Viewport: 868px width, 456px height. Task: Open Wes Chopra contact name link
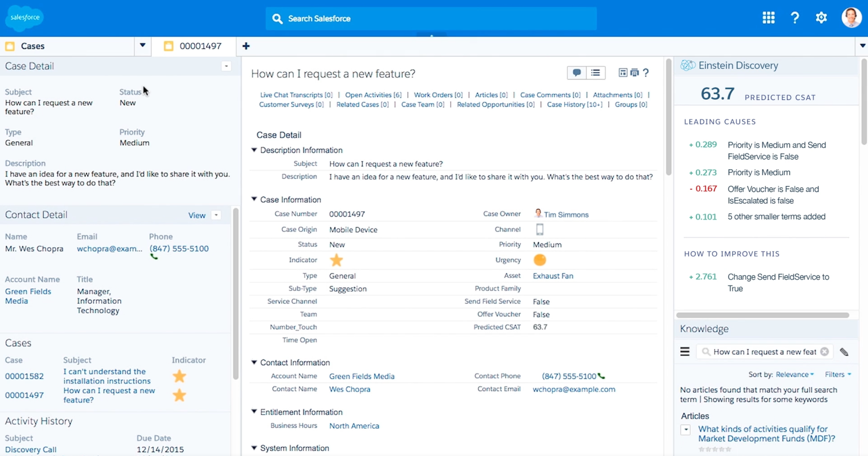point(350,389)
